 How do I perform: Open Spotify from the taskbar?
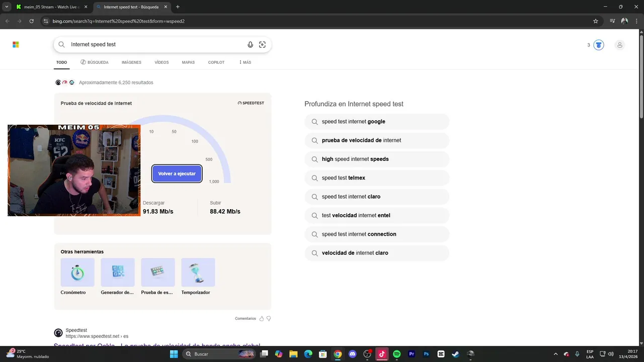pyautogui.click(x=396, y=354)
